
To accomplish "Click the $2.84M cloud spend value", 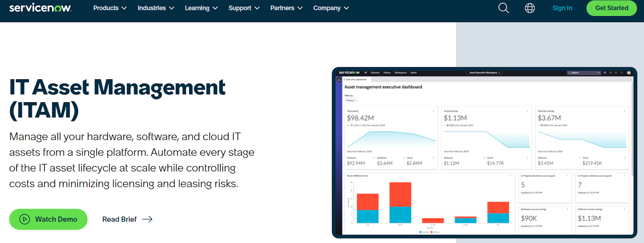I will click(414, 163).
